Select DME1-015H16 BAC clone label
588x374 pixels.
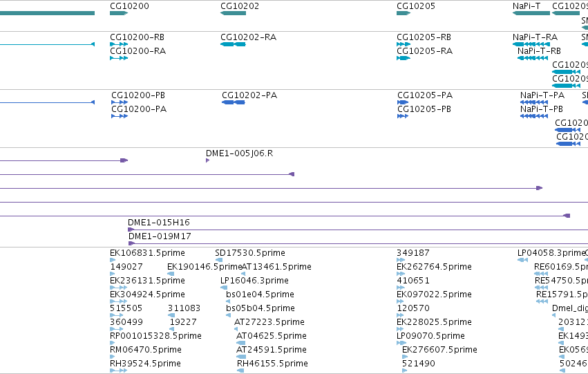(159, 223)
